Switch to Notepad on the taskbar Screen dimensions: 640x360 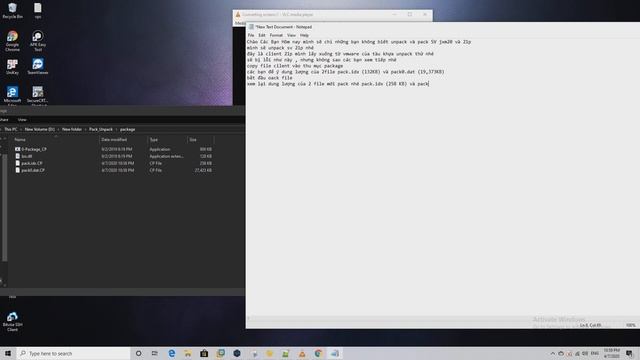[x=335, y=353]
